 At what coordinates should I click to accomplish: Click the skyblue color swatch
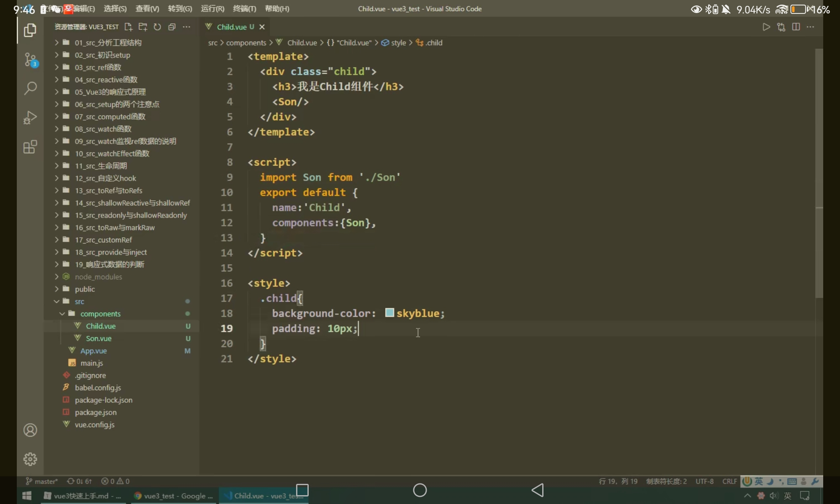click(x=389, y=313)
